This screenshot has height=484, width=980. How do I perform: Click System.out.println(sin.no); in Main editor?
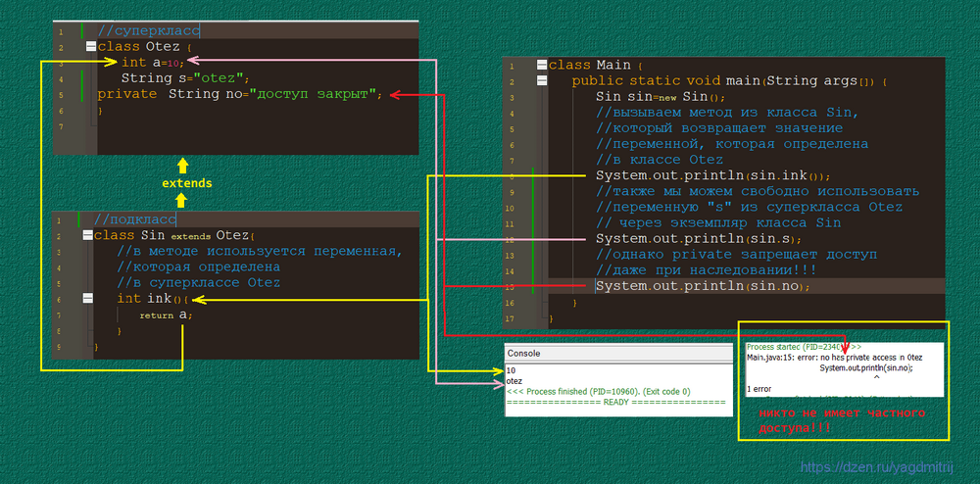point(703,287)
